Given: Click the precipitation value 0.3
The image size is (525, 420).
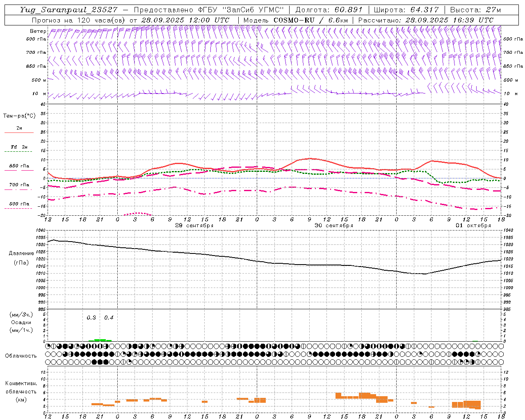Looking at the screenshot, I should 91,318.
